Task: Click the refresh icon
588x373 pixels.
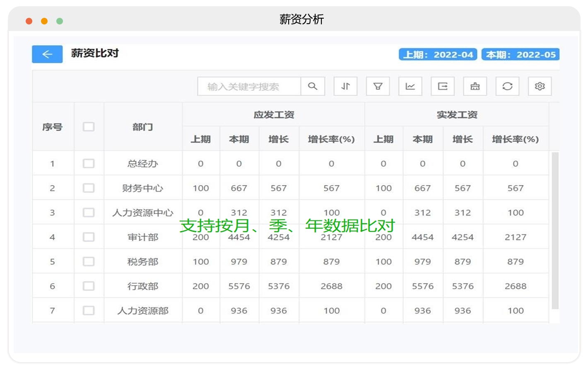Action: pos(507,86)
